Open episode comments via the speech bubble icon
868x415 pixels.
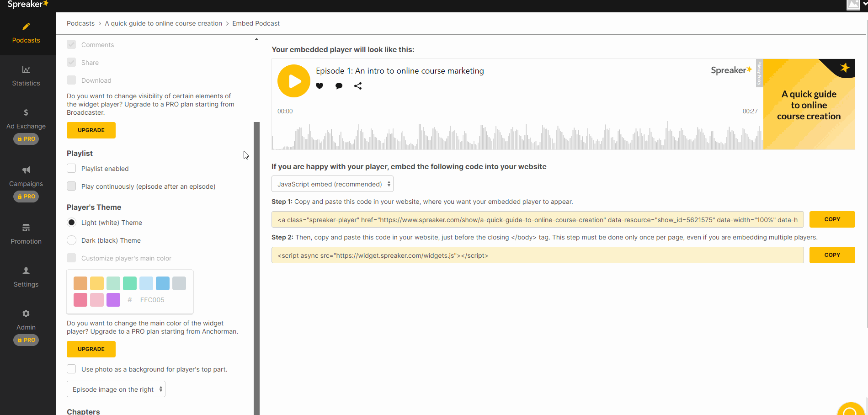339,86
